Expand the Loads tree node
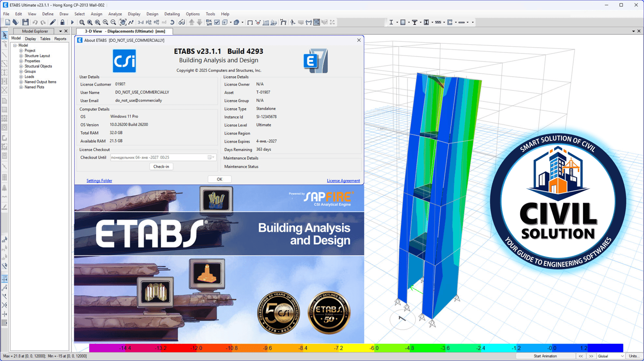The width and height of the screenshot is (644, 361). click(x=21, y=76)
